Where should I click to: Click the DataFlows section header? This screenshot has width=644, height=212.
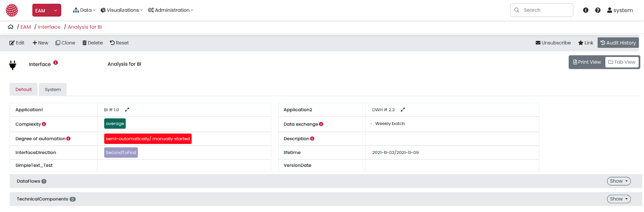point(326,181)
